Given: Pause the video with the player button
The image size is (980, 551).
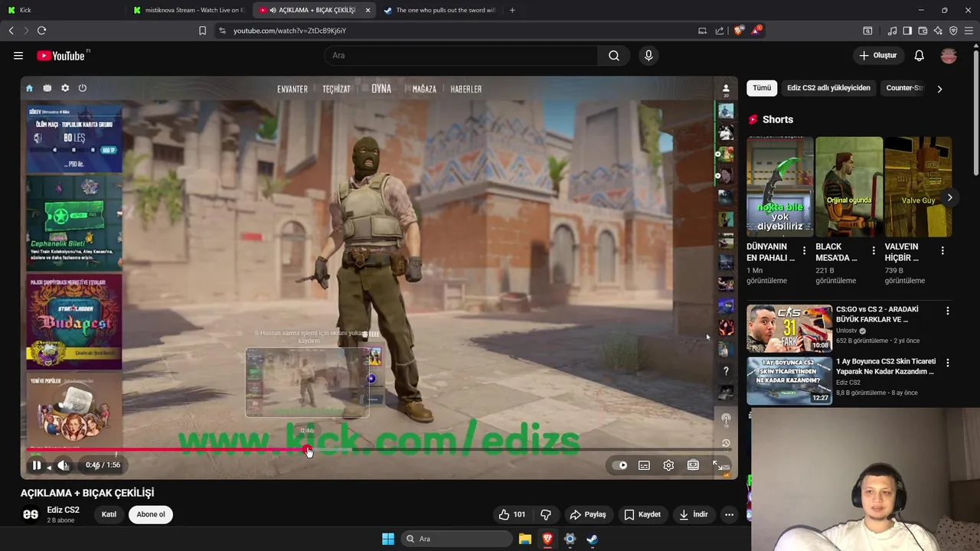Looking at the screenshot, I should (36, 465).
